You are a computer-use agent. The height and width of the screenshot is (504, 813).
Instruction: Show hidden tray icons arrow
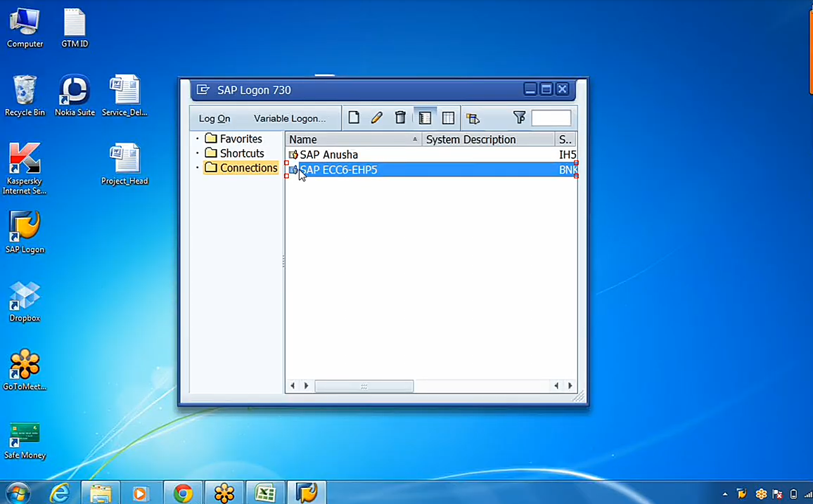725,494
